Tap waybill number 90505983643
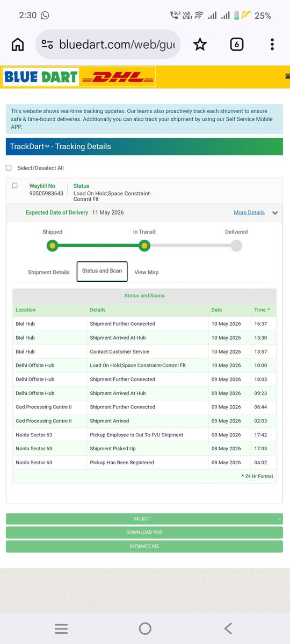This screenshot has height=644, width=290. (x=46, y=193)
